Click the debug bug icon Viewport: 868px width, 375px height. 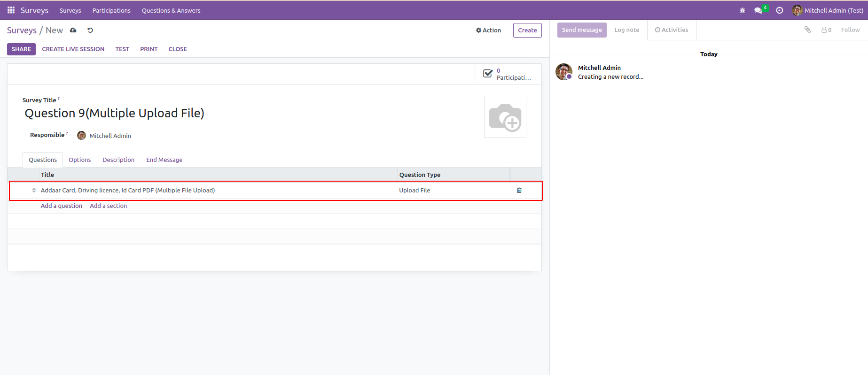pos(743,10)
